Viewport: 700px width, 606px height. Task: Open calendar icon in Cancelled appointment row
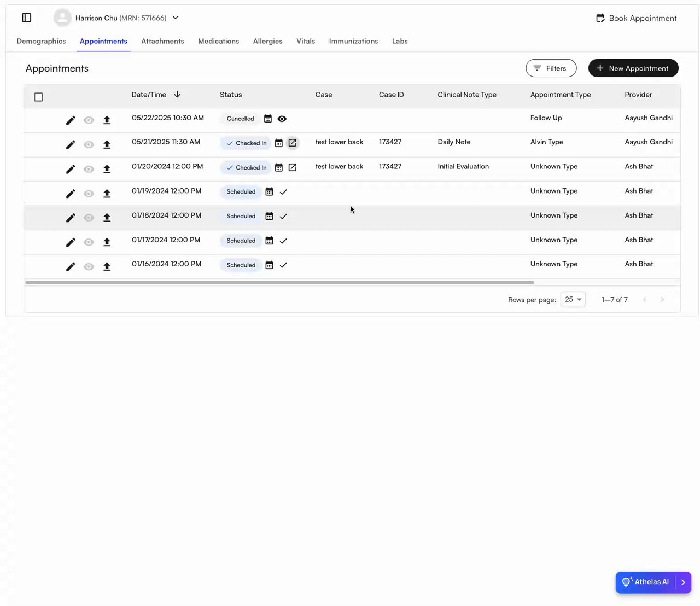coord(268,119)
